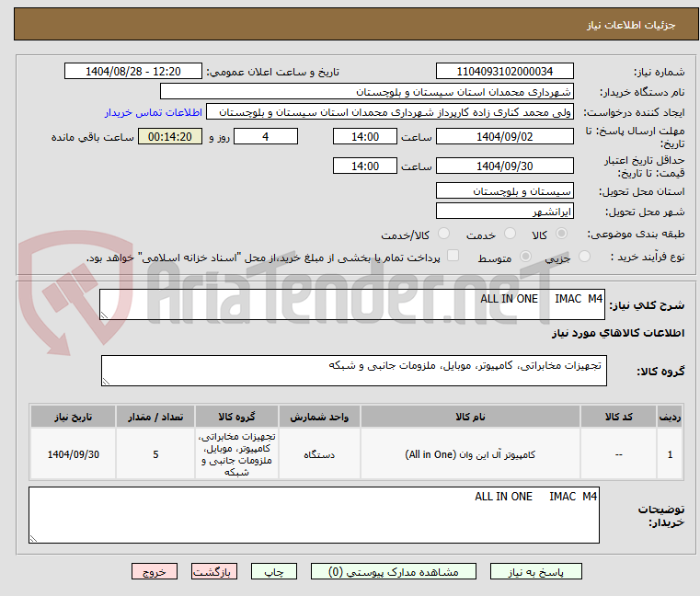
Task: Click the request creator name field
Action: 390,112
